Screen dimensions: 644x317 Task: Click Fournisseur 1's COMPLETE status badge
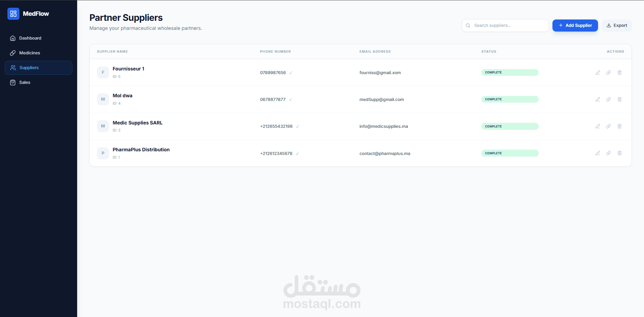tap(510, 72)
